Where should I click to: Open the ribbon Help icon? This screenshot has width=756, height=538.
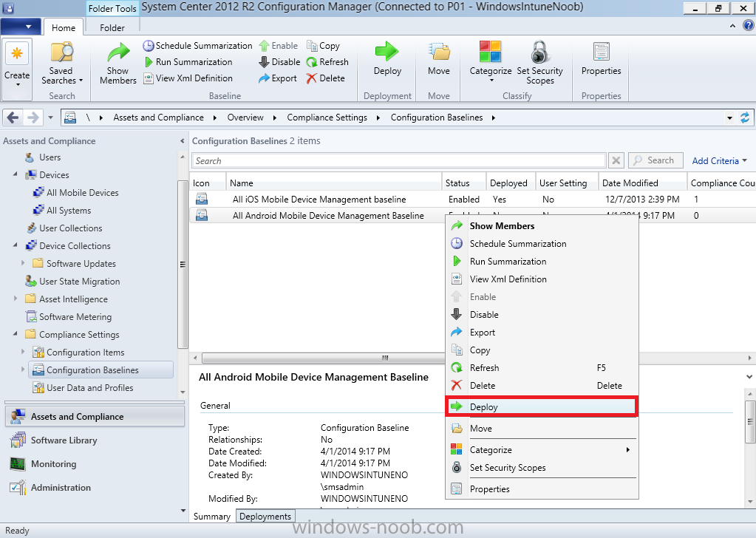click(749, 26)
